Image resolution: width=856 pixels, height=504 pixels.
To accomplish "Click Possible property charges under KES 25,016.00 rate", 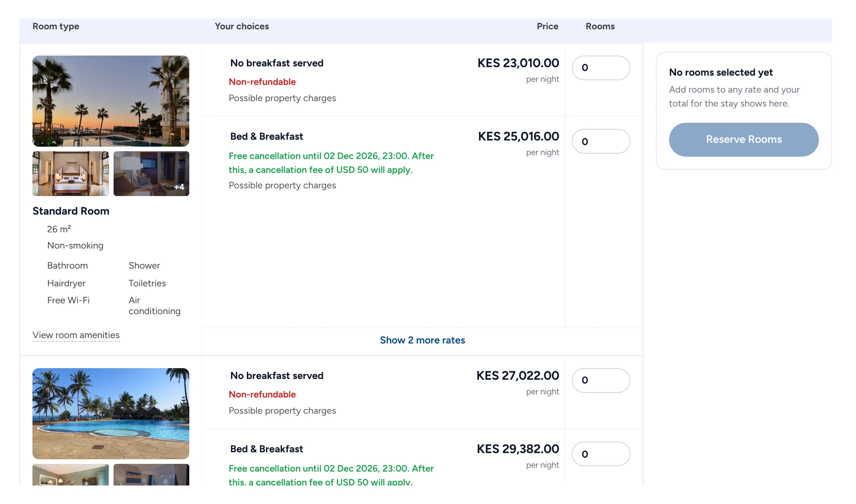I will tap(282, 185).
